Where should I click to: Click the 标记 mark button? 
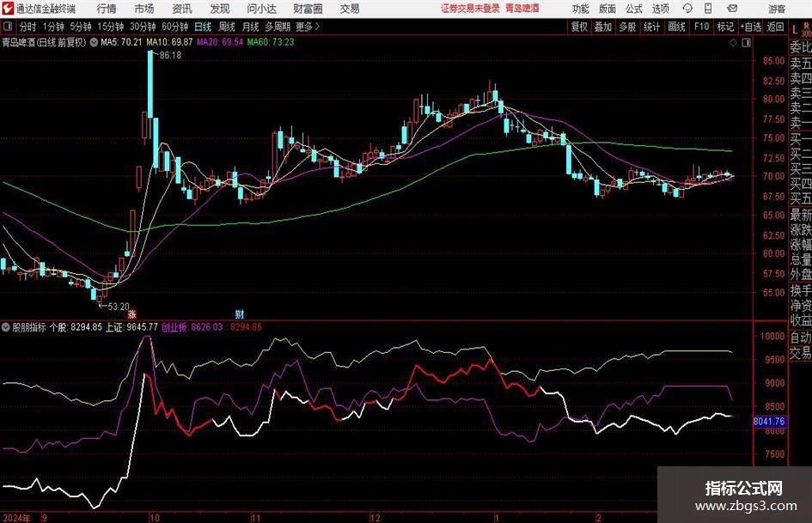coord(725,27)
